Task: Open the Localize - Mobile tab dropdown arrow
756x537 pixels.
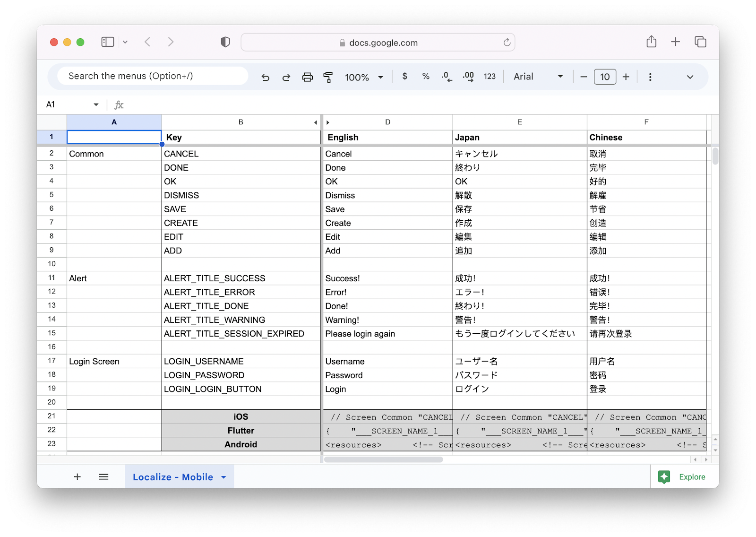Action: pyautogui.click(x=223, y=477)
